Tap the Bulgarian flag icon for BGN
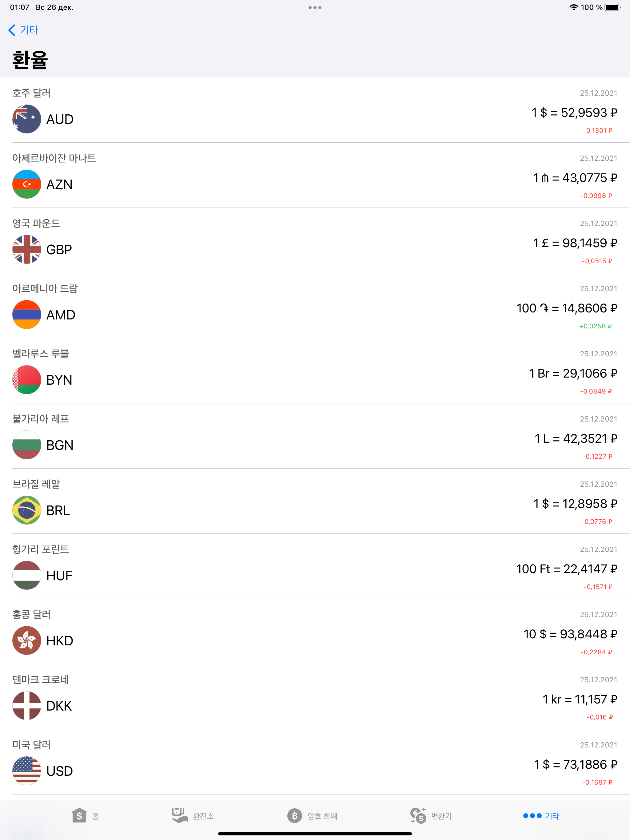 pos(26,445)
